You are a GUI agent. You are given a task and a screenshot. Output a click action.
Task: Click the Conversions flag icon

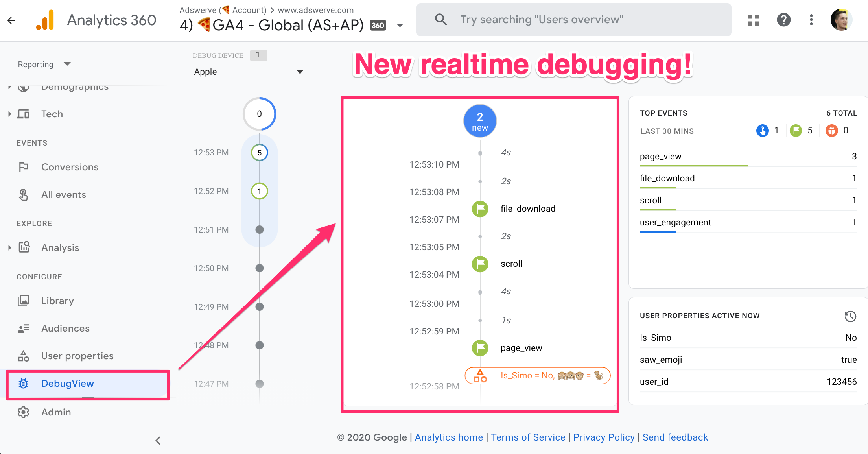click(x=24, y=167)
